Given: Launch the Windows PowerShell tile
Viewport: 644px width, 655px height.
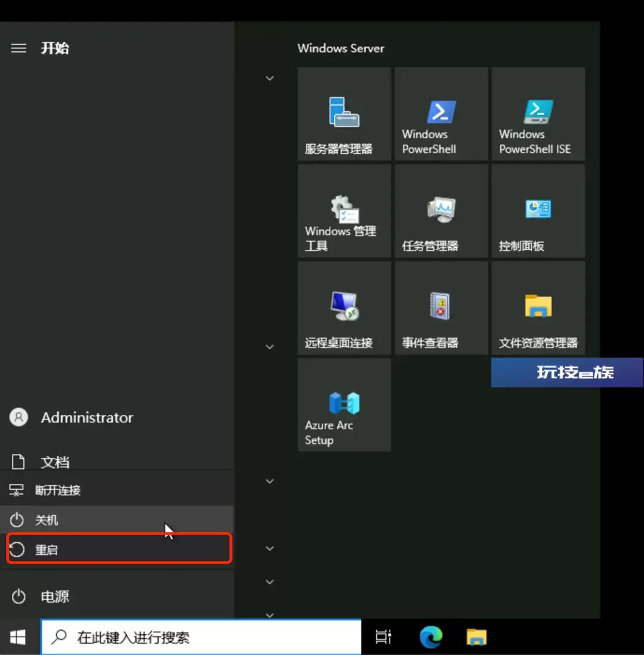Looking at the screenshot, I should pos(441,114).
